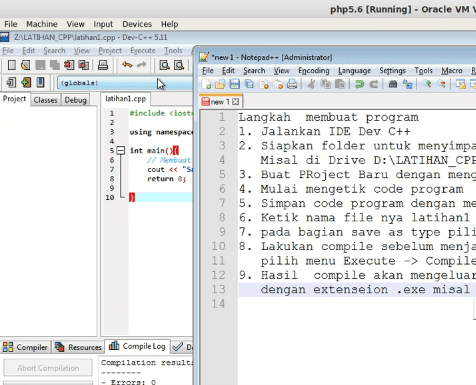Open the Tools menu in Dev-C++
The width and height of the screenshot is (476, 385).
coord(173,51)
